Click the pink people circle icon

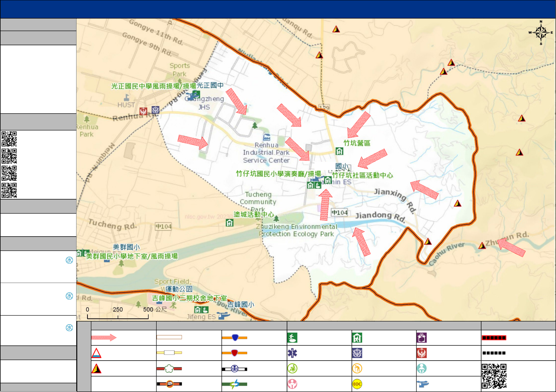[292, 384]
